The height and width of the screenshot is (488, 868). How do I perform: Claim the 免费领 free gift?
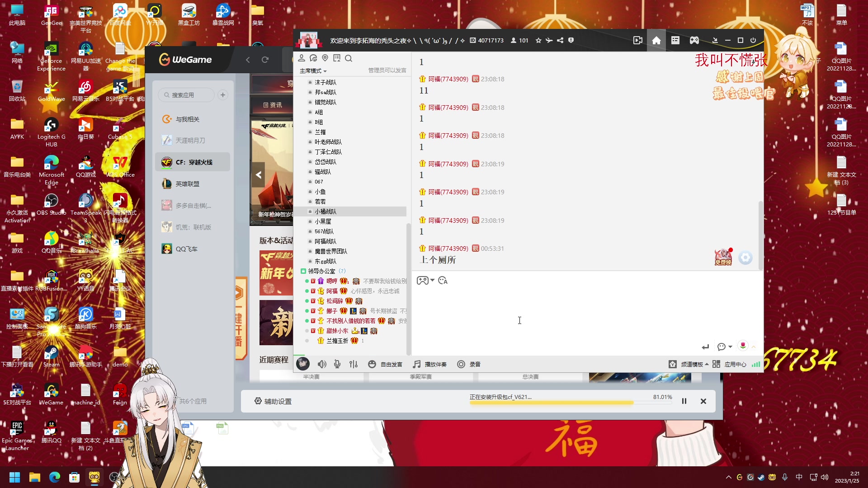[723, 257]
